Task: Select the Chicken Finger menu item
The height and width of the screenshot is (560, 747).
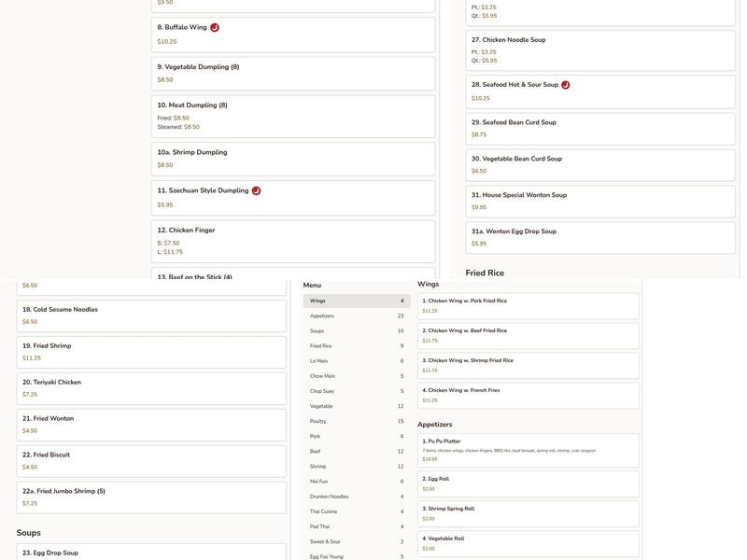Action: tap(293, 241)
